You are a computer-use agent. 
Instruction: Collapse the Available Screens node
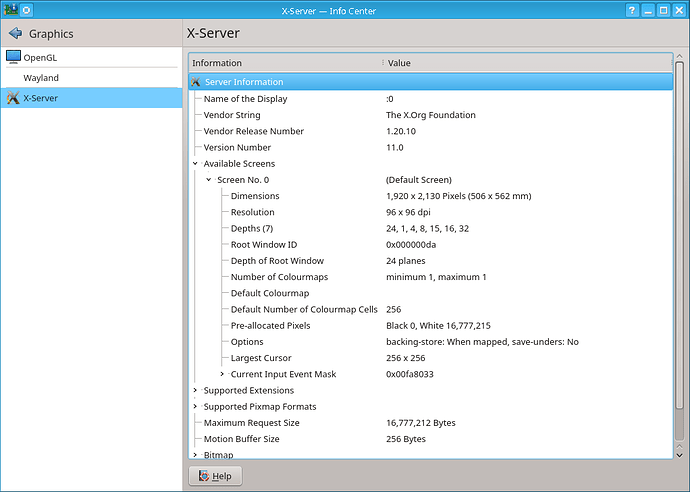pyautogui.click(x=195, y=163)
